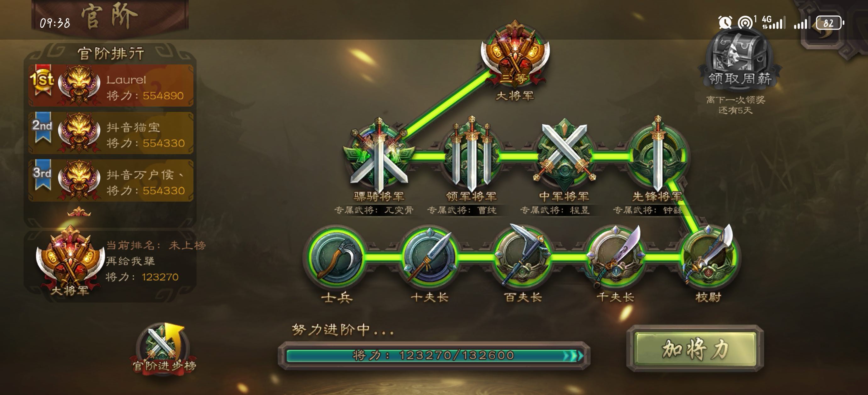The image size is (868, 395).
Task: Tap the 中军将军 crossed swords emblem
Action: [x=564, y=156]
